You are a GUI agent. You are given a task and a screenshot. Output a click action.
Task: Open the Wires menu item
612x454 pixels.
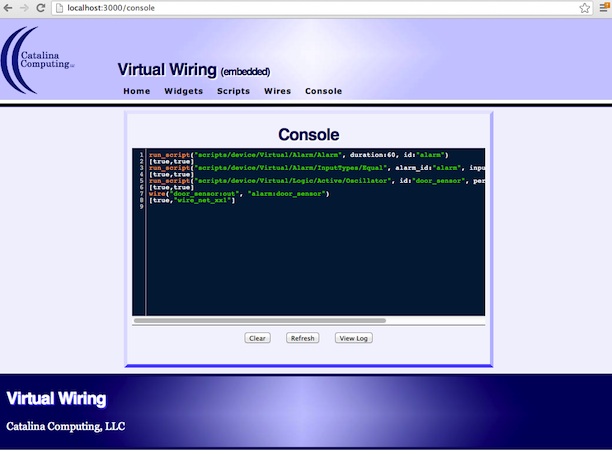point(278,91)
